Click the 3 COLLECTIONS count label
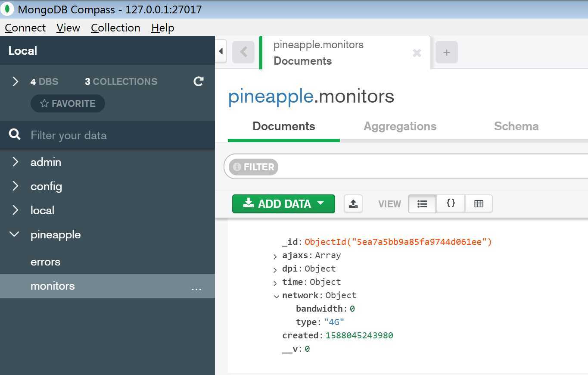The image size is (588, 375). click(x=121, y=81)
